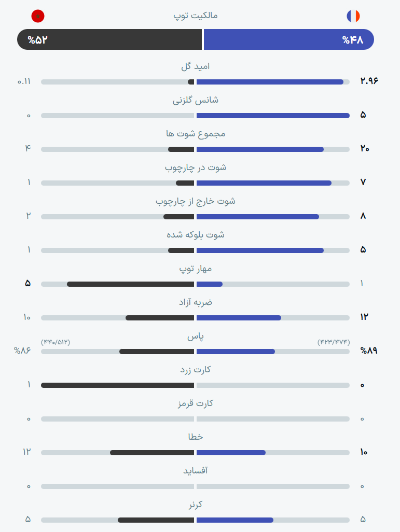
Task: Select France's pass count (423/474) text
Action: click(334, 342)
